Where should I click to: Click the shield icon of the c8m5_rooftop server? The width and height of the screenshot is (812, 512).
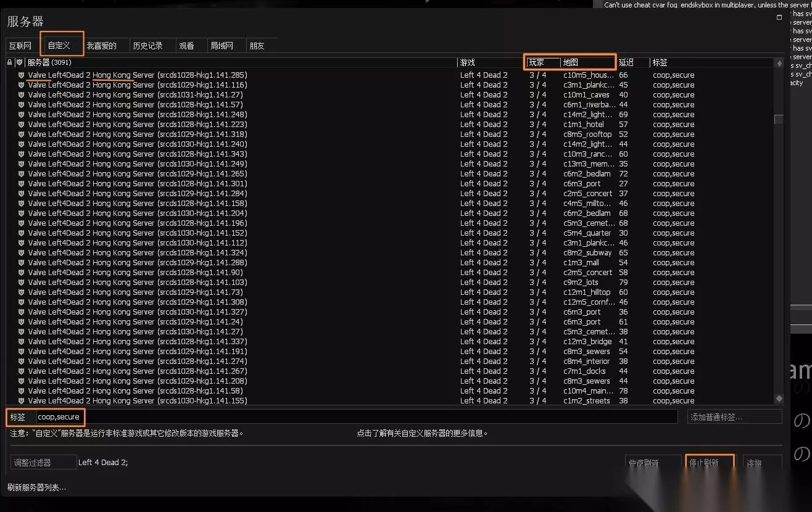pyautogui.click(x=21, y=134)
